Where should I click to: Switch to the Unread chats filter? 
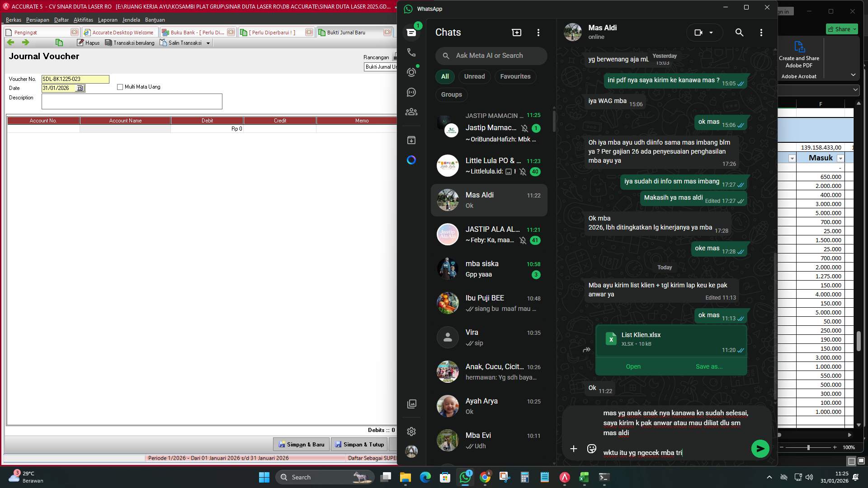click(x=474, y=76)
